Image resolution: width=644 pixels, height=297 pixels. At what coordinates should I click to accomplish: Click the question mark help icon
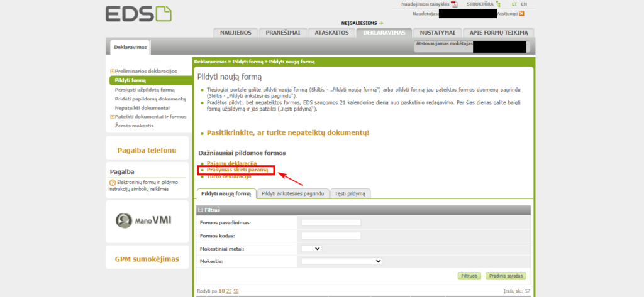point(113,183)
